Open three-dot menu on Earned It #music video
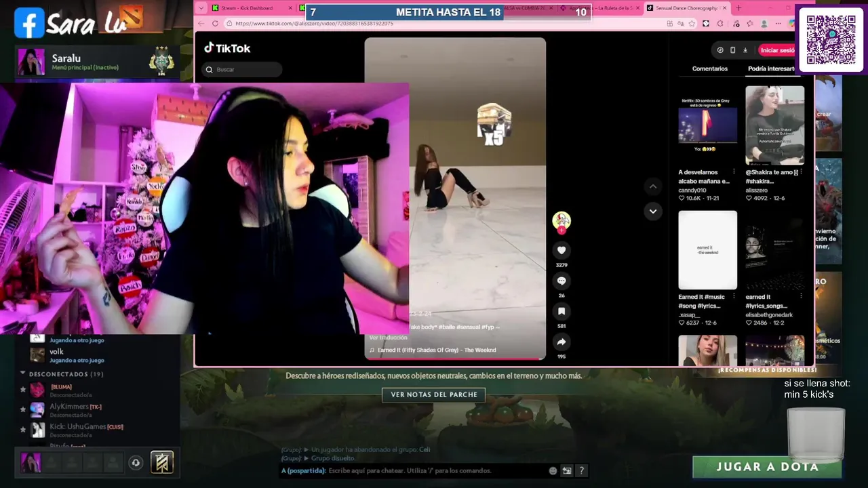Image resolution: width=868 pixels, height=488 pixels. (x=734, y=297)
